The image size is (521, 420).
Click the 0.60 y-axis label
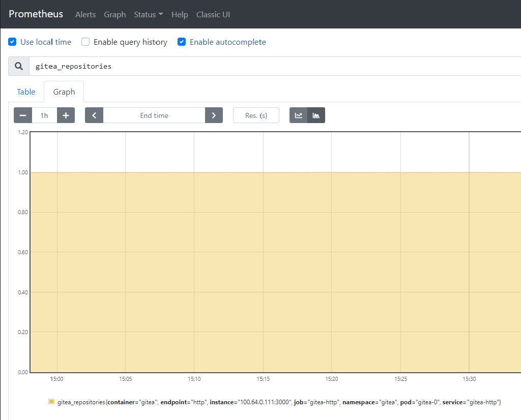(x=23, y=252)
